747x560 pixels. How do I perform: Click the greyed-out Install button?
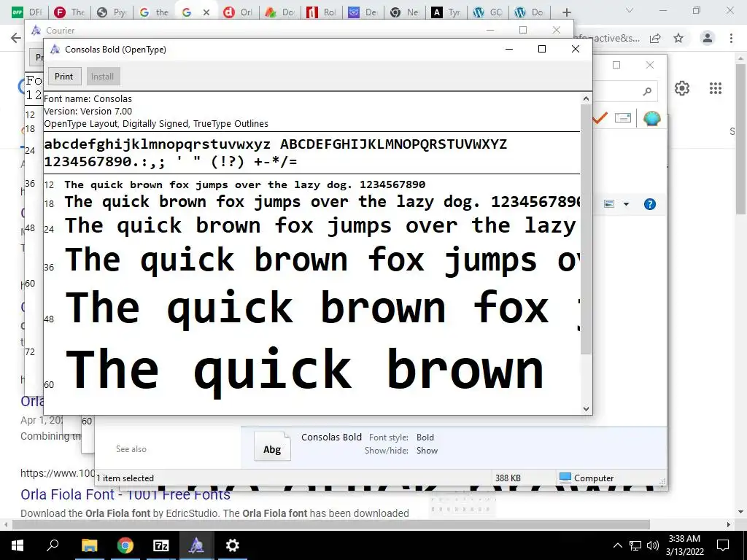[102, 76]
